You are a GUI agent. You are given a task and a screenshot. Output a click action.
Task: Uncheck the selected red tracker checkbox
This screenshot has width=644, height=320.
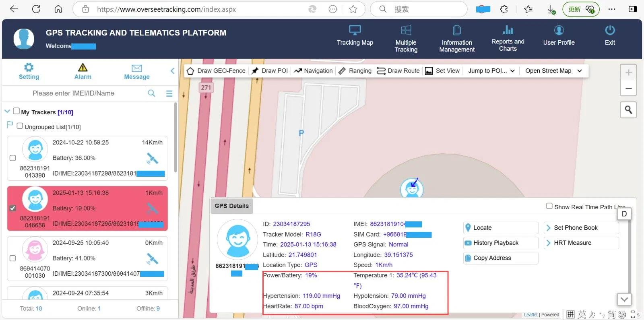pos(13,208)
